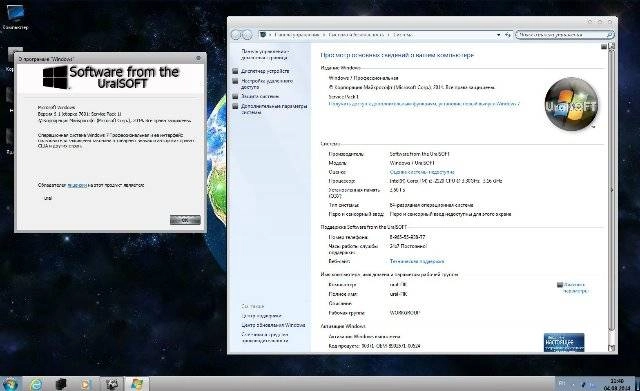Click the genuine Microsoft software badge
The width and height of the screenshot is (640, 391).
click(x=564, y=342)
